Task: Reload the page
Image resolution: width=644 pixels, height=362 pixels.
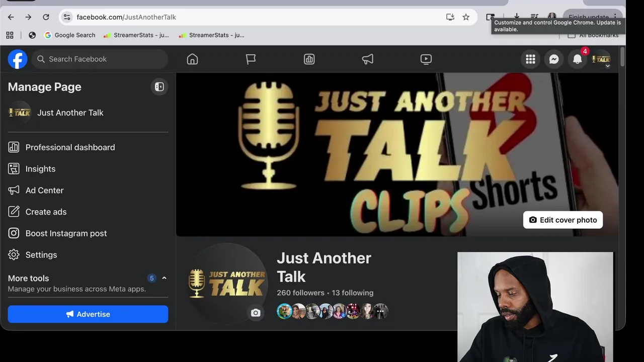Action: pos(46,17)
